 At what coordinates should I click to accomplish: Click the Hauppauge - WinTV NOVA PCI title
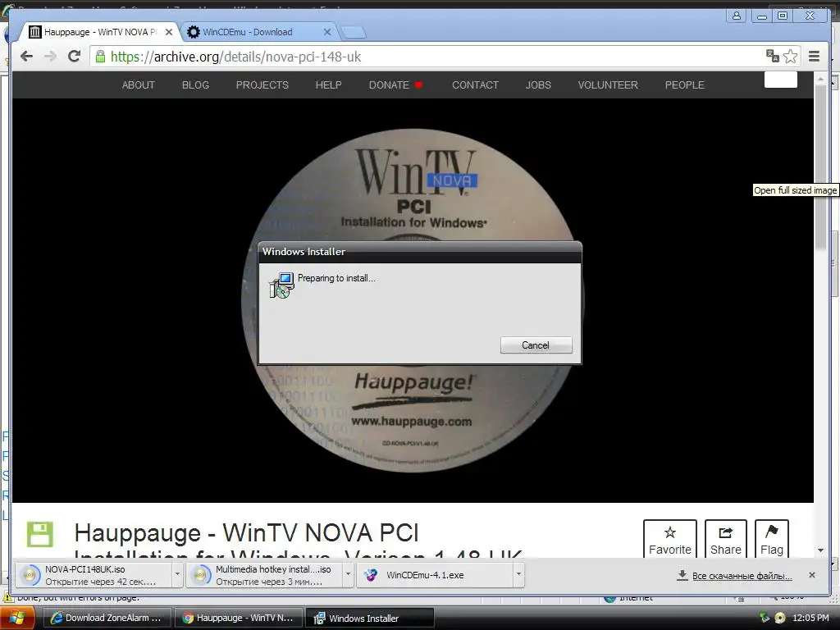click(246, 533)
